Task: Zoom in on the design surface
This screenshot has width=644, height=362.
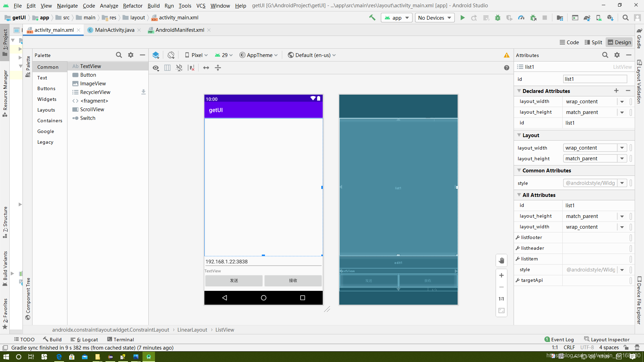Action: (502, 275)
